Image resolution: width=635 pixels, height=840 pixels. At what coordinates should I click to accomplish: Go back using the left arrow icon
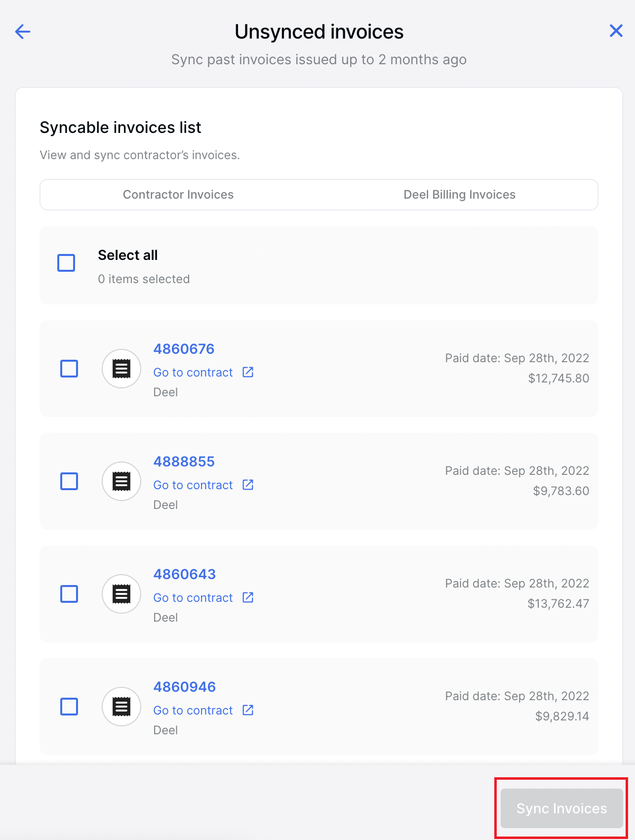23,32
